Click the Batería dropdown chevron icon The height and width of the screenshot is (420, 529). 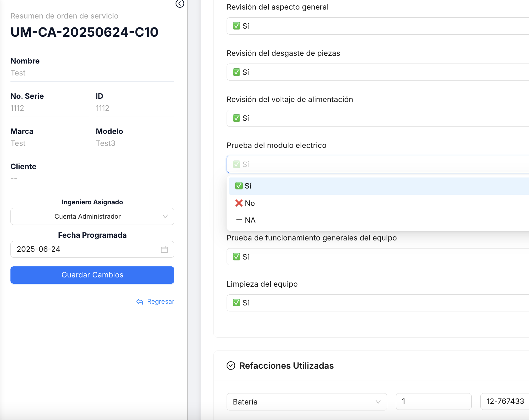pyautogui.click(x=378, y=402)
